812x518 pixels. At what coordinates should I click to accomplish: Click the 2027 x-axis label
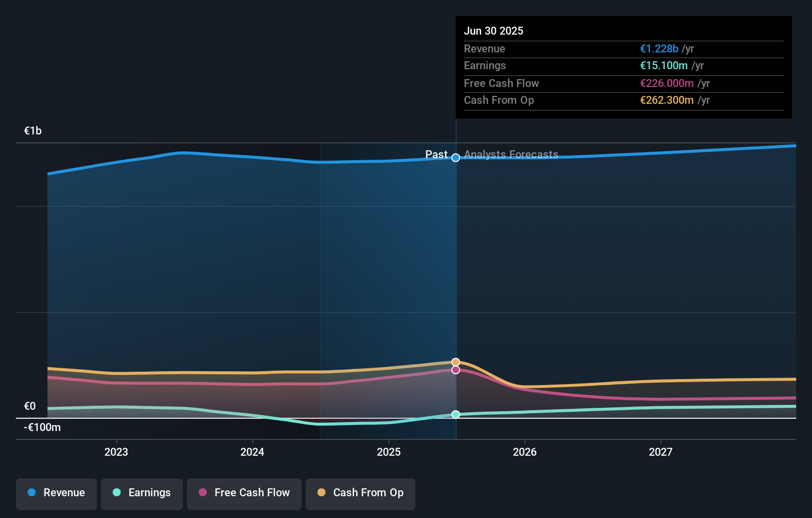click(661, 452)
